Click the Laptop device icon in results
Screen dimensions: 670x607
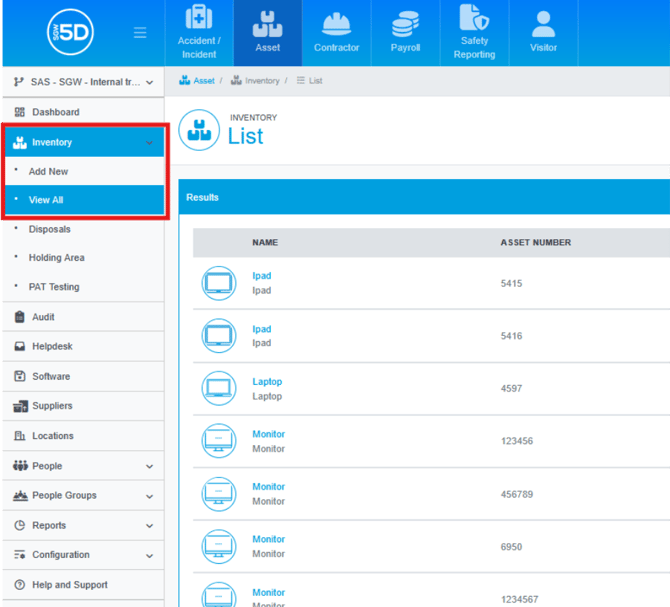tap(218, 388)
